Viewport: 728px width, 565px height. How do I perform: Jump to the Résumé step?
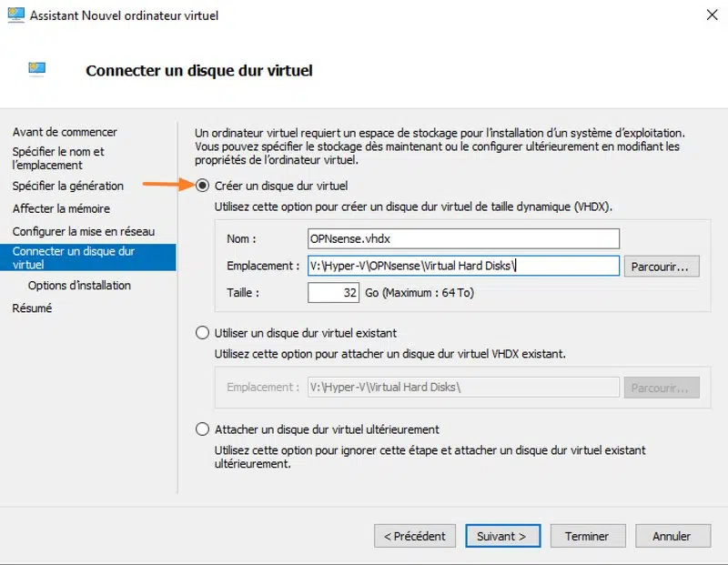32,308
